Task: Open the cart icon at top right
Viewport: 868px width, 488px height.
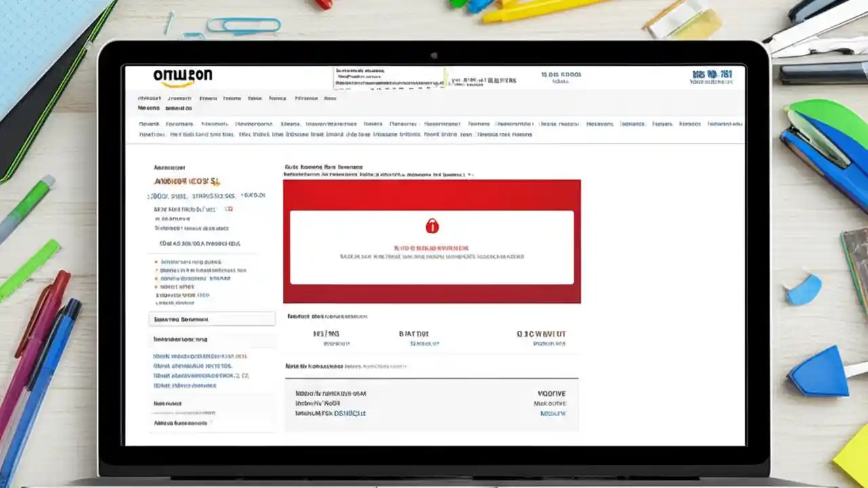Action: pos(711,76)
